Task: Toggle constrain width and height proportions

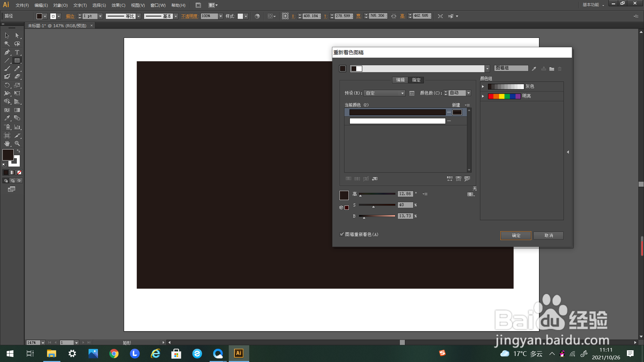Action: click(394, 16)
